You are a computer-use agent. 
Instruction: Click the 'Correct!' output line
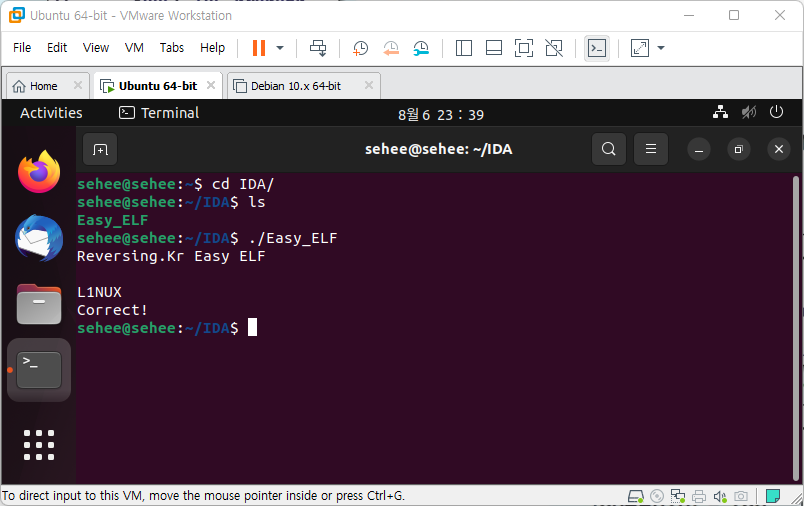pyautogui.click(x=112, y=310)
